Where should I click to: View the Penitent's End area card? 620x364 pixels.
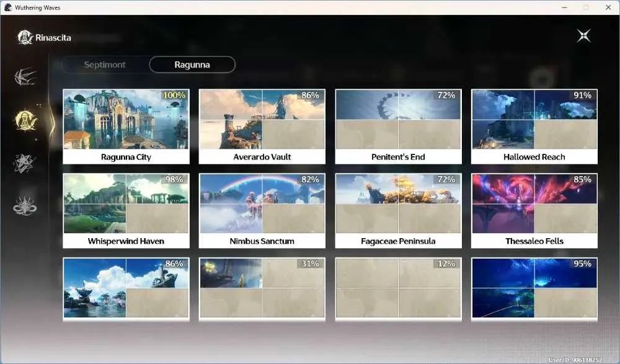pos(398,127)
